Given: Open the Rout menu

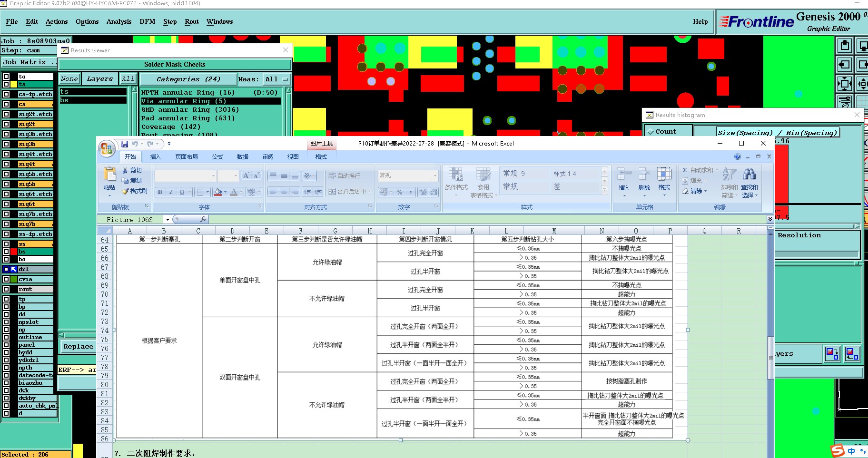Looking at the screenshot, I should pos(192,22).
